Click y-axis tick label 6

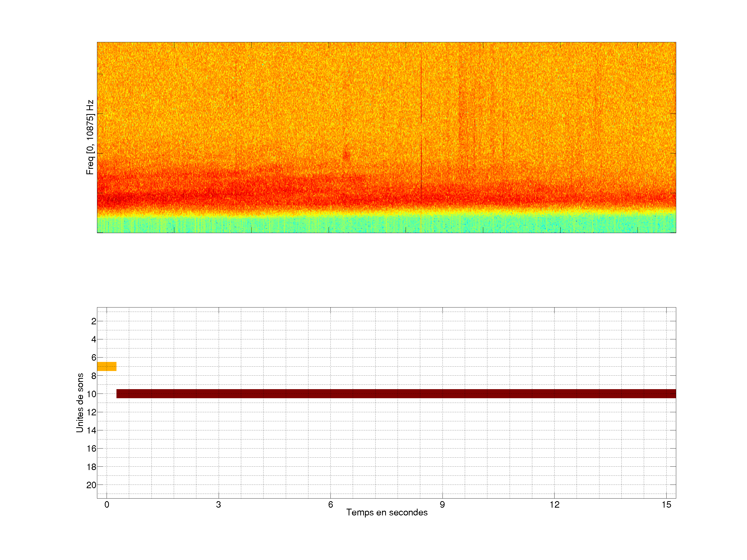pos(94,358)
